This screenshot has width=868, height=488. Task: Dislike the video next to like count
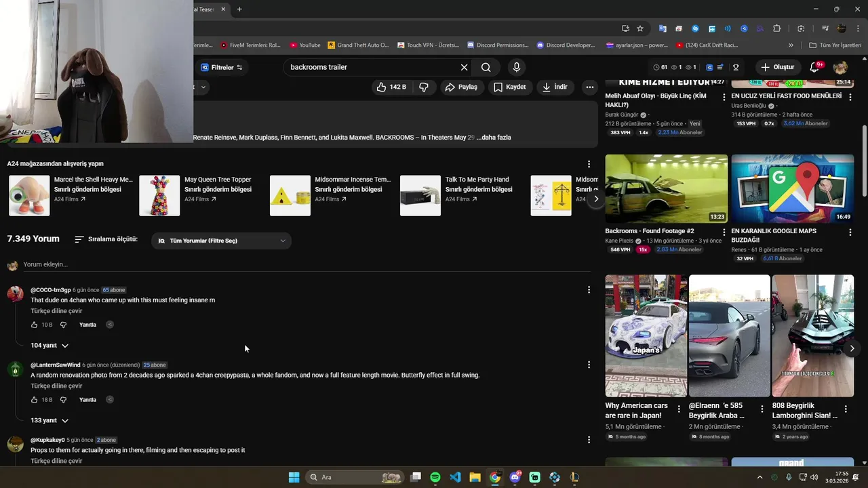click(x=424, y=87)
